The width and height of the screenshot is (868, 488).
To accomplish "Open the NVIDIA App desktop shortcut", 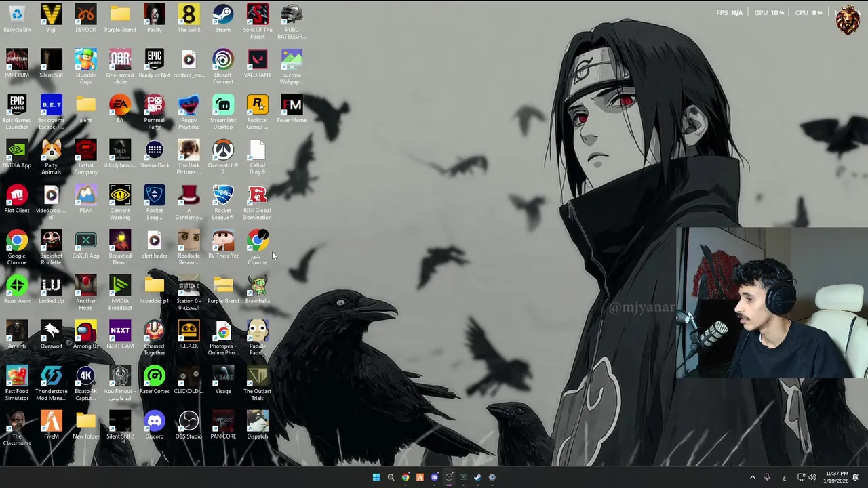I will click(x=17, y=154).
